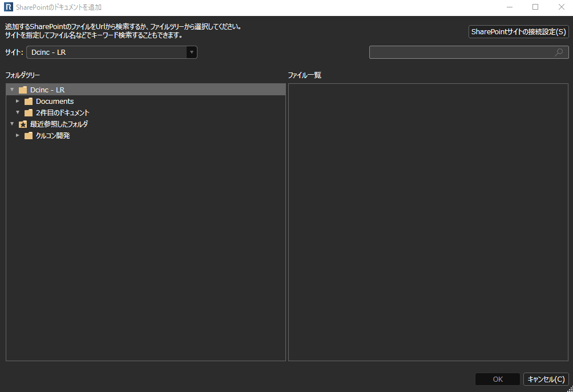The width and height of the screenshot is (573, 392).
Task: Maximize the SharePoint dialog window
Action: [535, 7]
